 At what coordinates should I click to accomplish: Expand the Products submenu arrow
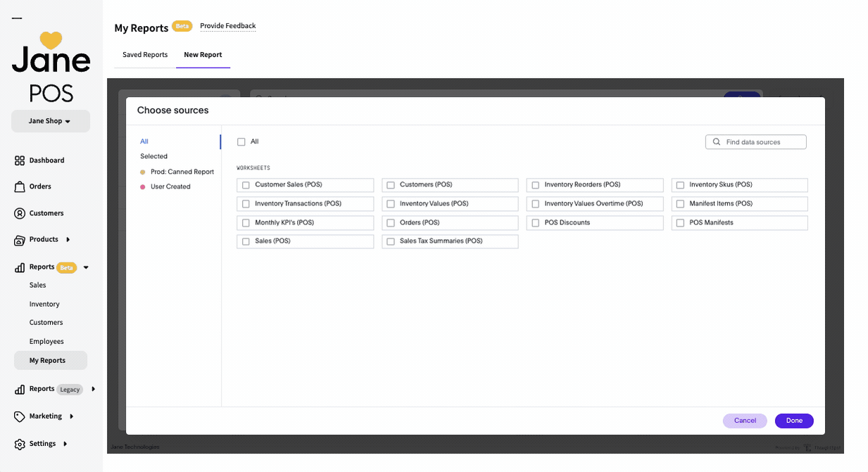(68, 240)
